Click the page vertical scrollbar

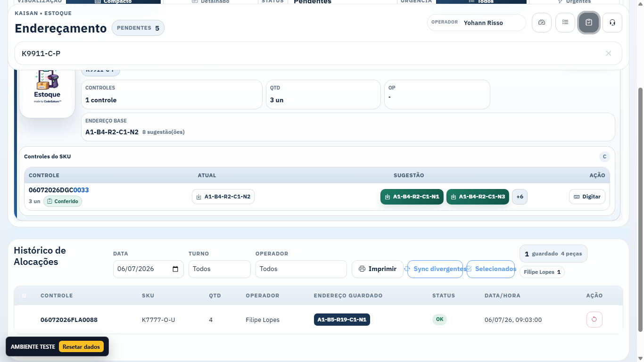click(640, 210)
